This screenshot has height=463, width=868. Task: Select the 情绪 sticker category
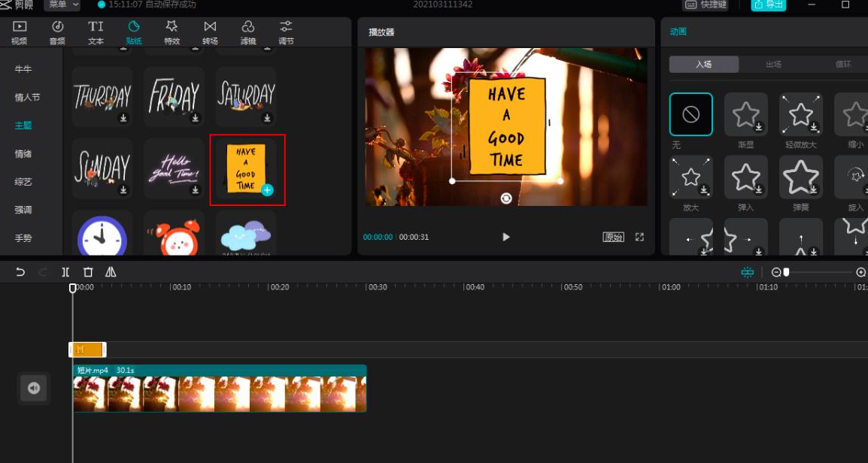click(x=23, y=153)
